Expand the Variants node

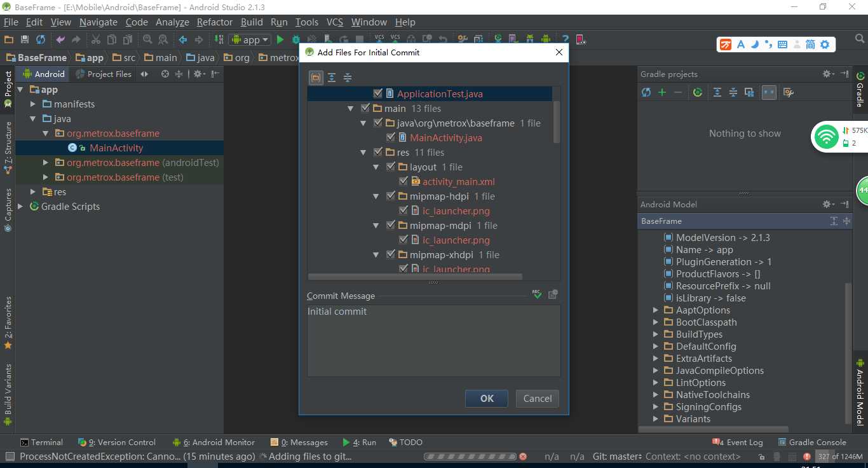point(656,419)
